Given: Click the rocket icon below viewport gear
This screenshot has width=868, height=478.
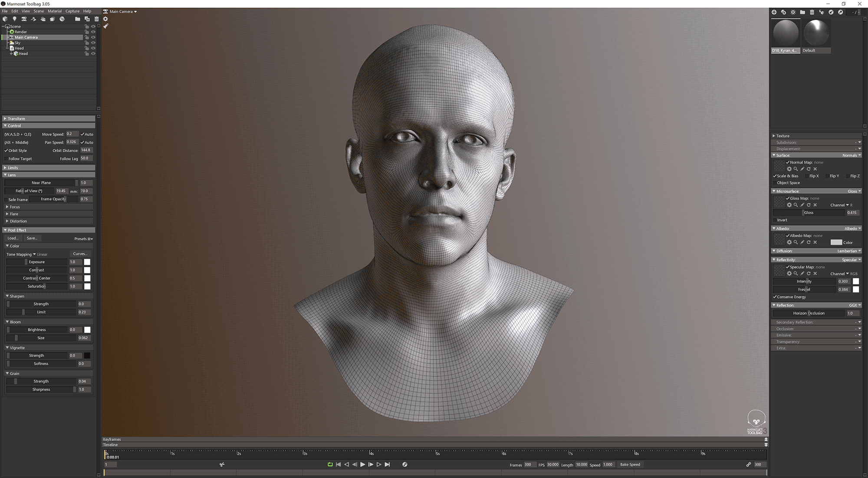Looking at the screenshot, I should [105, 26].
